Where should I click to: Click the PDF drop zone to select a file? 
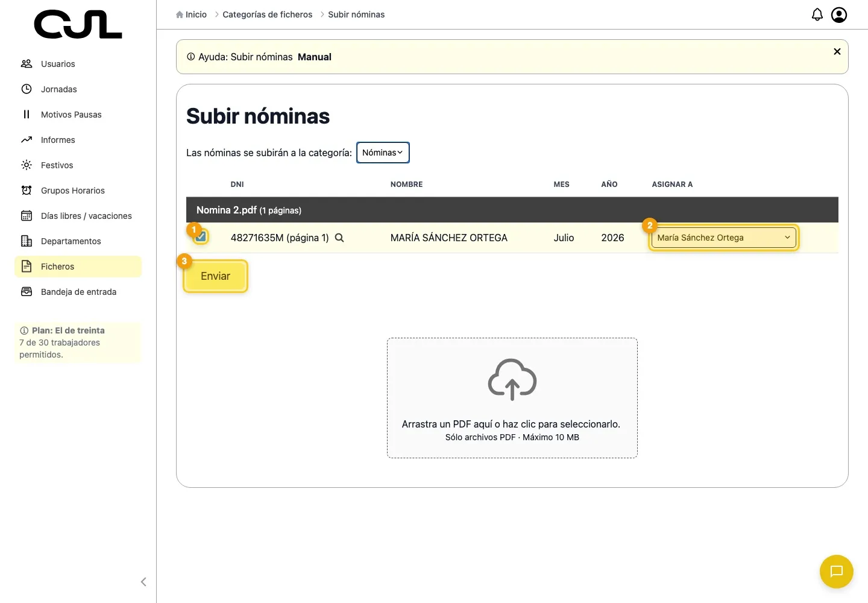click(x=512, y=398)
